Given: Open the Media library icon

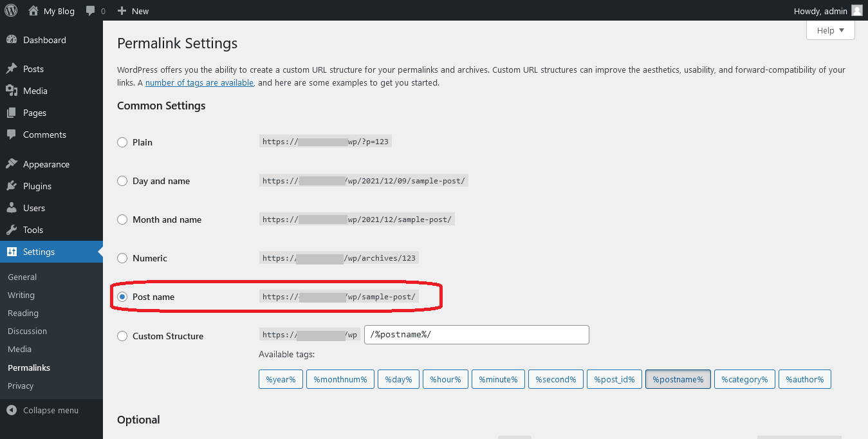Looking at the screenshot, I should tap(12, 91).
